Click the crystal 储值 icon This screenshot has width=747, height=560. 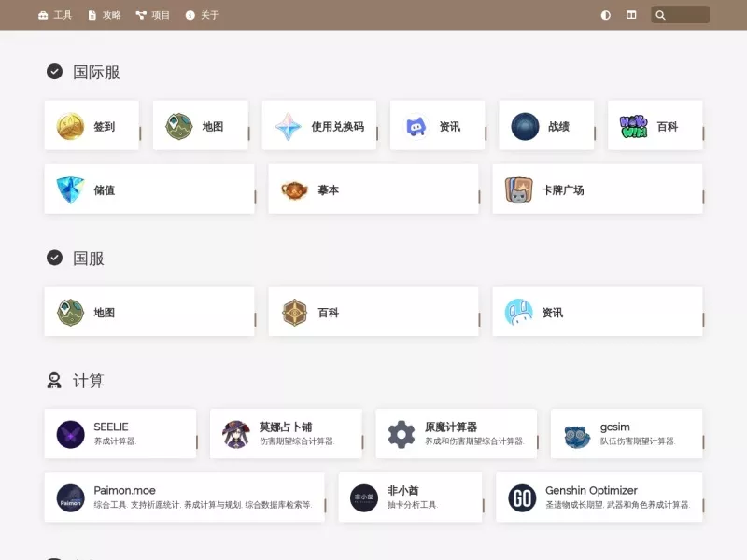pyautogui.click(x=71, y=190)
